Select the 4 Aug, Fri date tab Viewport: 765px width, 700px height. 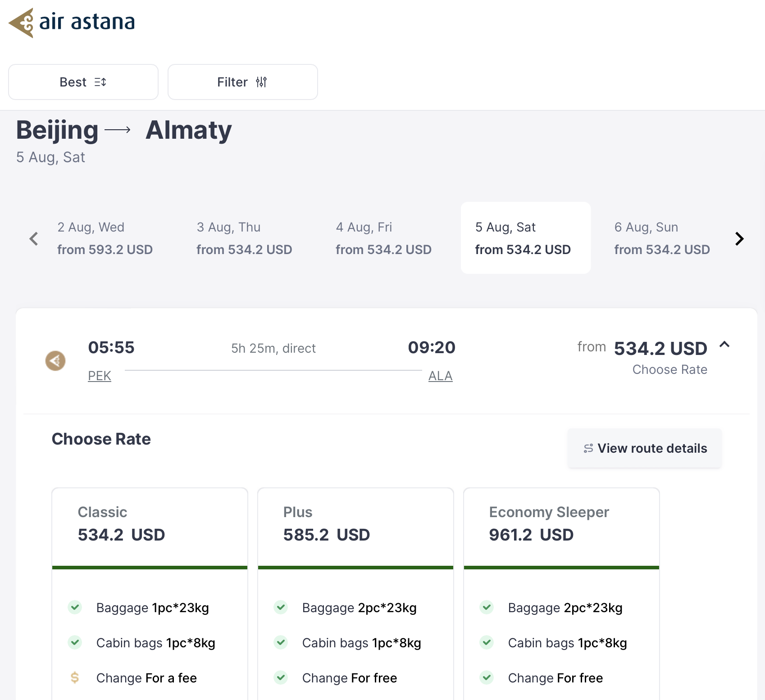383,238
